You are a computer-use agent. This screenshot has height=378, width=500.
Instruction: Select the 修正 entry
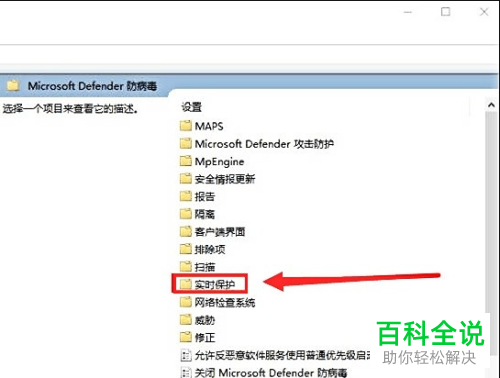[x=205, y=338]
